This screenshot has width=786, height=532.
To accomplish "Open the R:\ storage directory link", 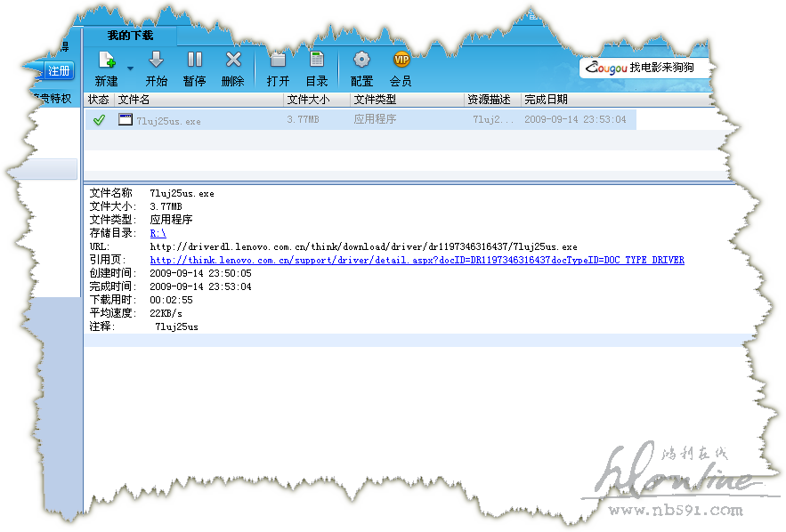I will point(158,233).
